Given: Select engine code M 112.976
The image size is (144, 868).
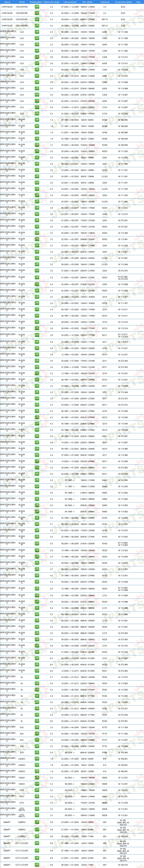Looking at the screenshot, I should click(123, 803).
